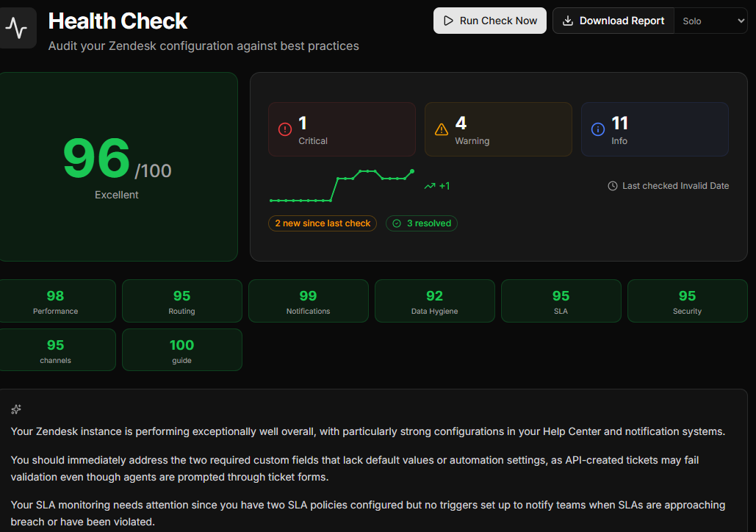The image size is (756, 532).
Task: Open the Solo dropdown selector
Action: pyautogui.click(x=710, y=21)
